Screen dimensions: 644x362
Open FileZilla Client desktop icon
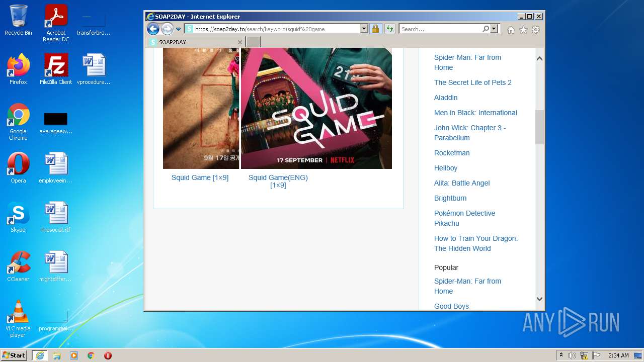tap(56, 69)
